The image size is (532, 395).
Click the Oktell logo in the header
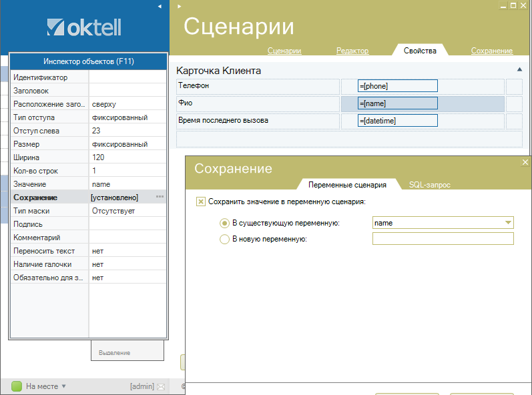click(83, 27)
